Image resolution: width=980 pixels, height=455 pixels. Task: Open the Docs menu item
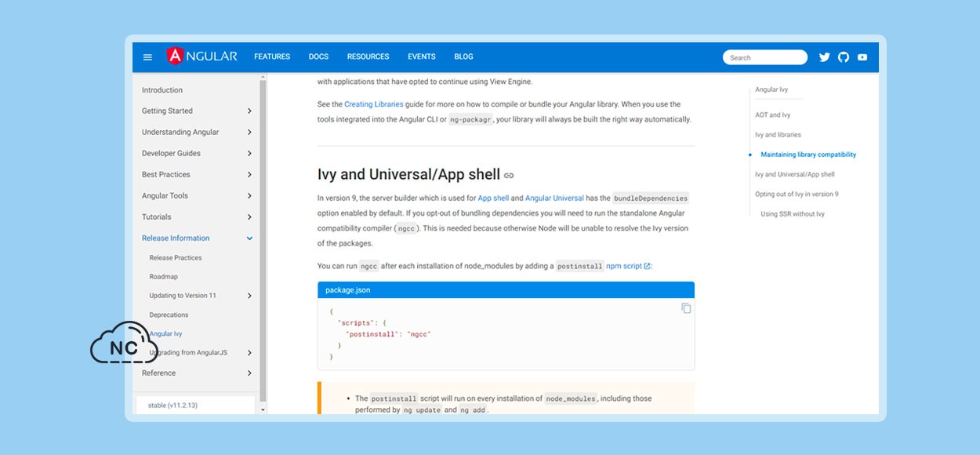[x=318, y=56]
